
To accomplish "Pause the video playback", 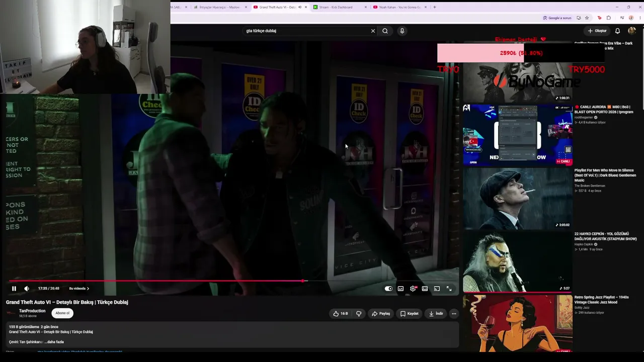I will (x=14, y=289).
